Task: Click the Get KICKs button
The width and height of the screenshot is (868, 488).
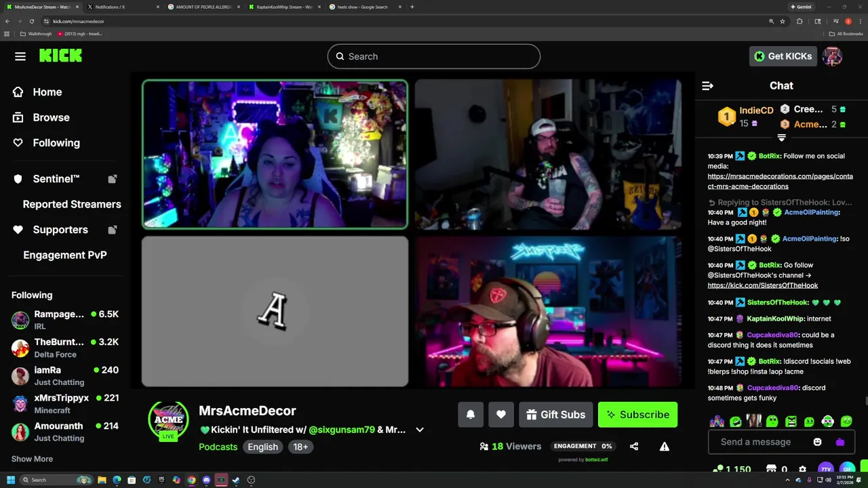Action: coord(783,56)
